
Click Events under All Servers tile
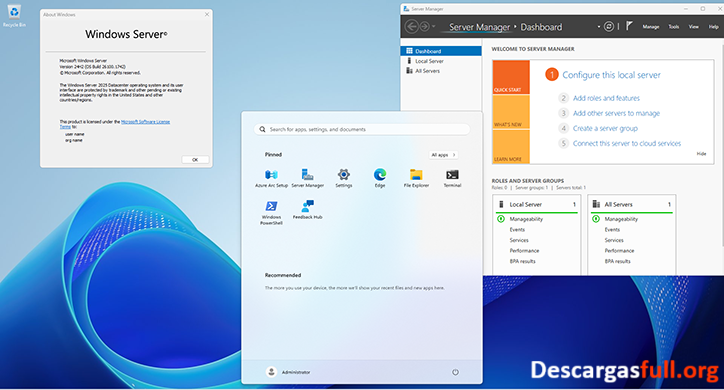[x=612, y=229]
